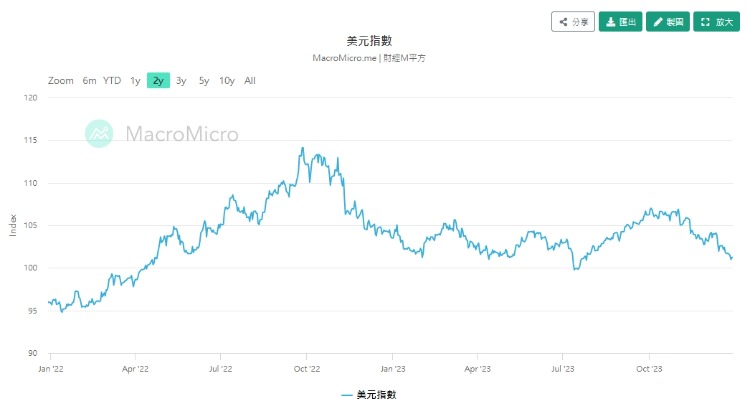Enlarge chart with the 放大 fullscreen button
Viewport: 750px width, 419px height.
click(716, 22)
